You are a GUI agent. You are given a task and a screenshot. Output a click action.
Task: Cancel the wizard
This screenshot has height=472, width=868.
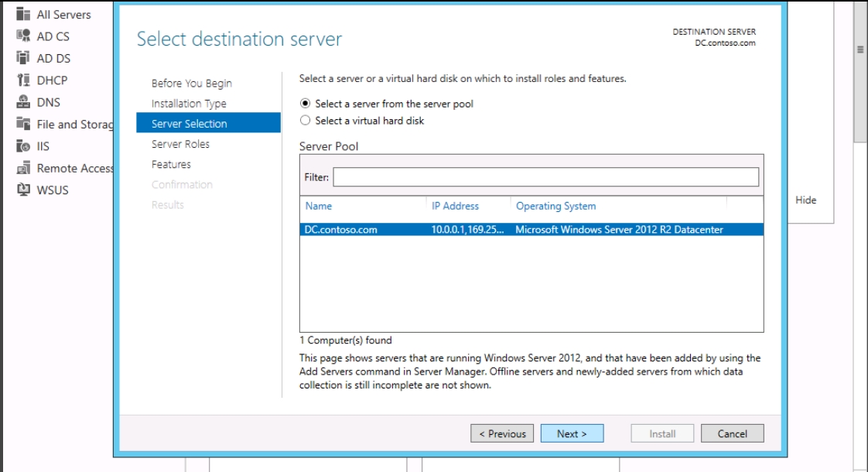pyautogui.click(x=733, y=433)
